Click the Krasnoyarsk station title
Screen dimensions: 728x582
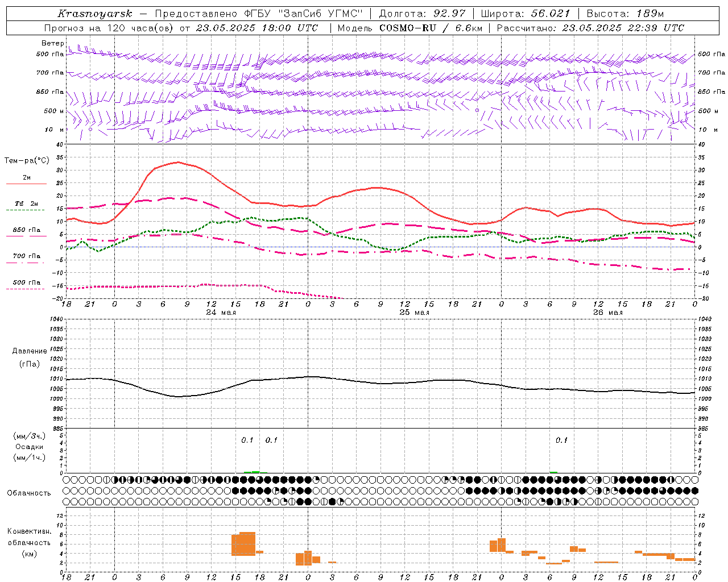click(94, 14)
